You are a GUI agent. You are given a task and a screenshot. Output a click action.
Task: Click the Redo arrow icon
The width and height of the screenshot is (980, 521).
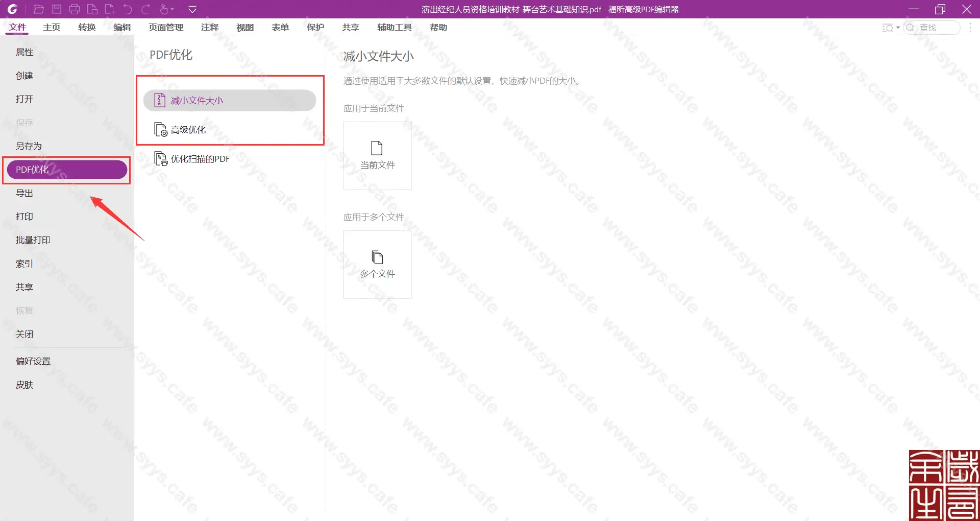tap(146, 9)
